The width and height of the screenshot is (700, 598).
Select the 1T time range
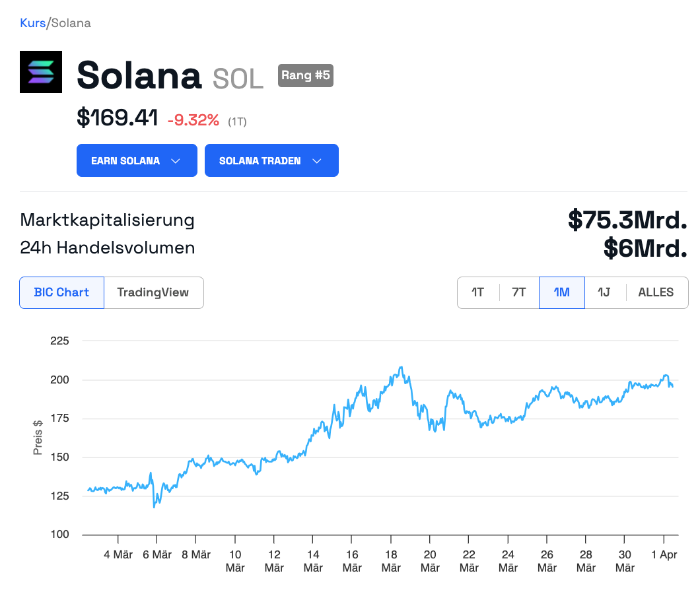[477, 292]
